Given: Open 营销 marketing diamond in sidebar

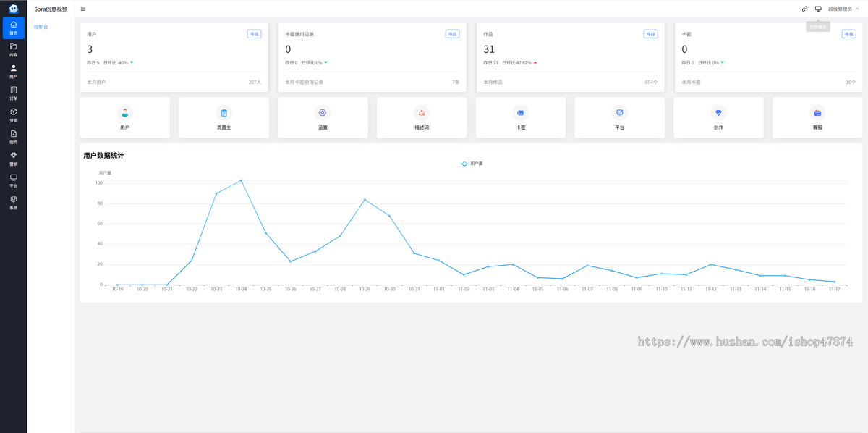Looking at the screenshot, I should pyautogui.click(x=13, y=159).
